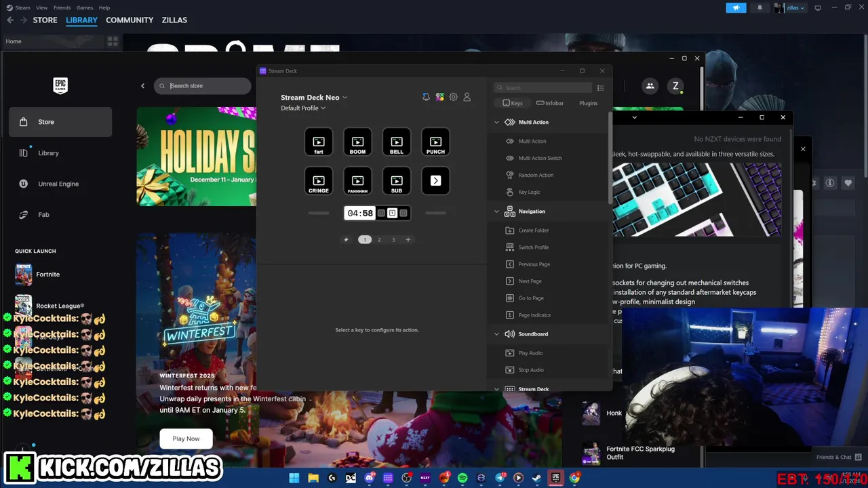Click the 04:58 clock infobar display

click(x=360, y=213)
